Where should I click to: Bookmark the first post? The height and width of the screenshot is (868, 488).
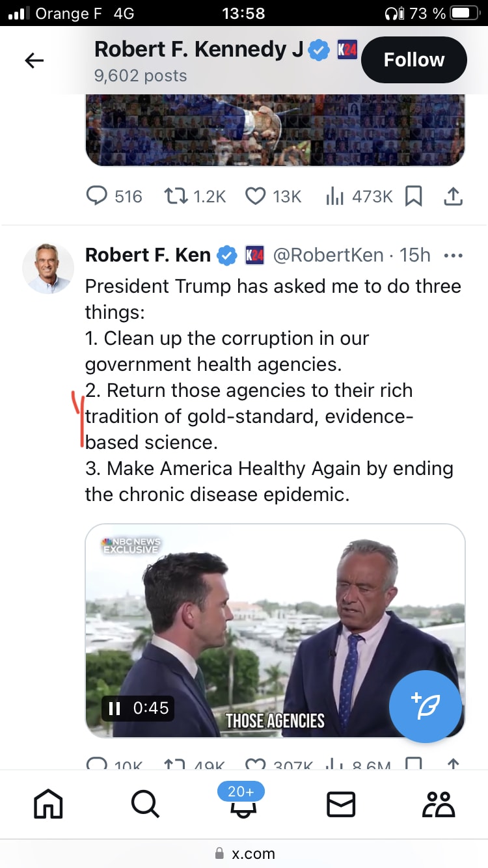coord(413,197)
